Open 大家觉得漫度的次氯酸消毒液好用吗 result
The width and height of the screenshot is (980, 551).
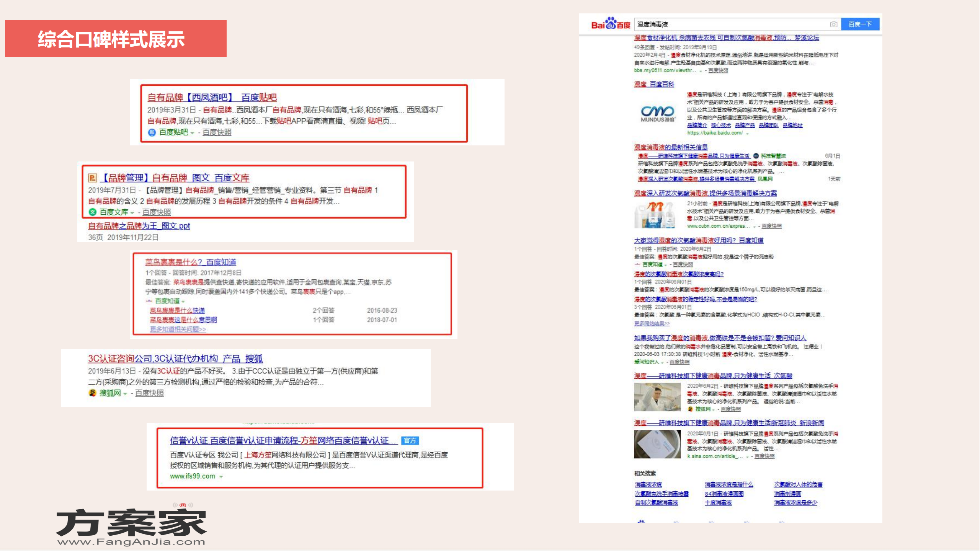pyautogui.click(x=699, y=240)
